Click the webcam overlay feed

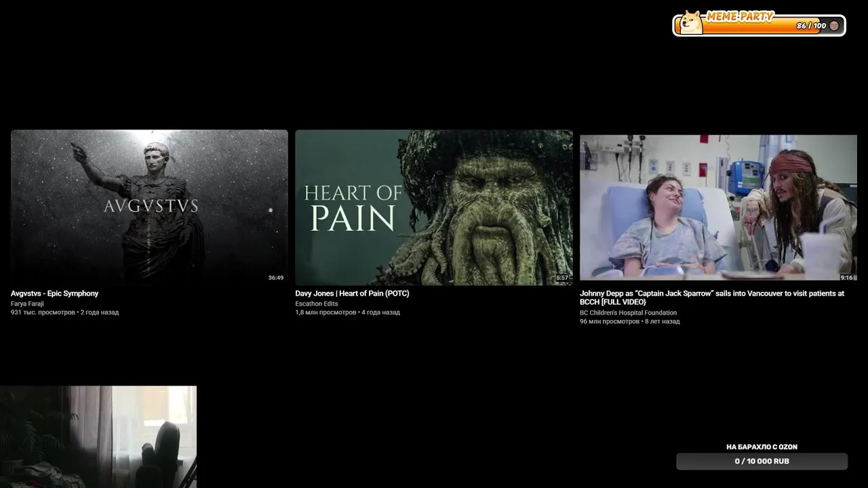98,436
